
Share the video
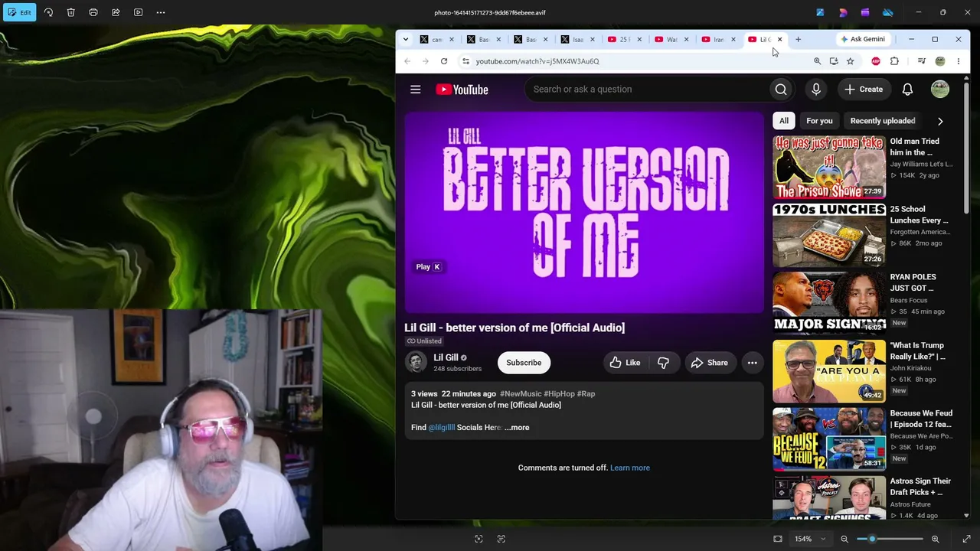pyautogui.click(x=710, y=363)
